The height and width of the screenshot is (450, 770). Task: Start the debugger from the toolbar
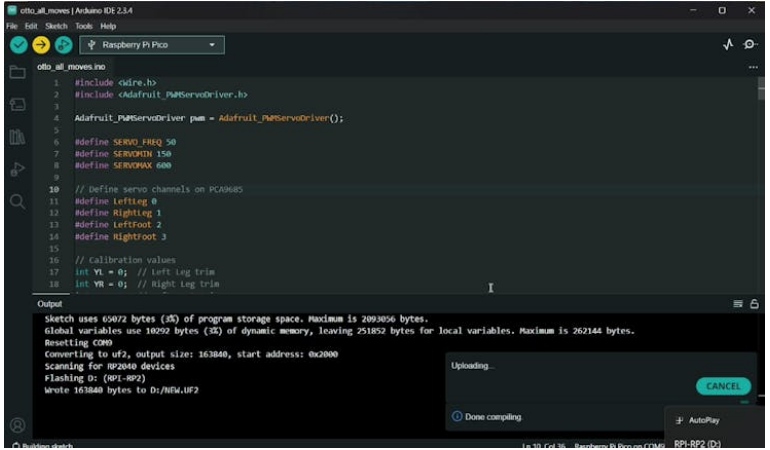tap(63, 45)
